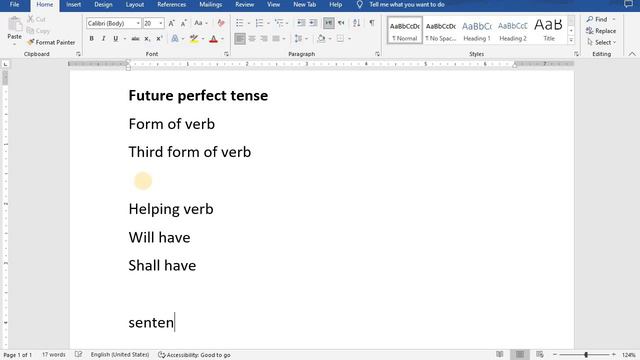Open the Select dropdown in Editing
This screenshot has height=360, width=640.
pos(602,42)
